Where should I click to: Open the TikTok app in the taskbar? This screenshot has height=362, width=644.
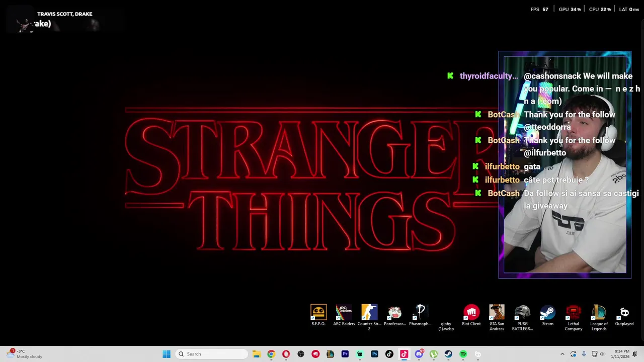click(389, 354)
